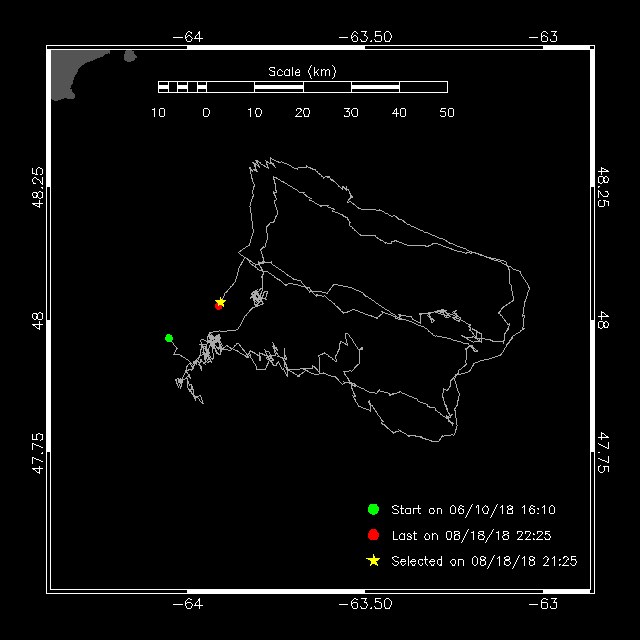
Task: Click the green start marker on the track
Action: click(x=169, y=338)
